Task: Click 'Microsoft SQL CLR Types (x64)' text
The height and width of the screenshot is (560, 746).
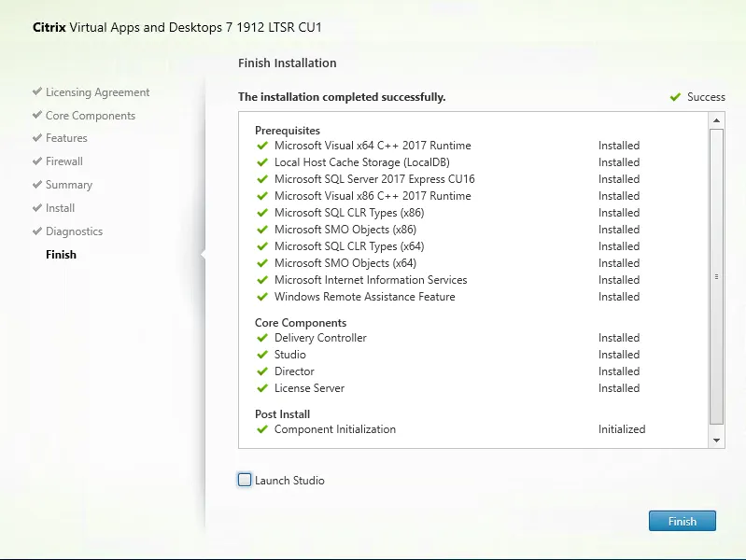Action: tap(349, 246)
